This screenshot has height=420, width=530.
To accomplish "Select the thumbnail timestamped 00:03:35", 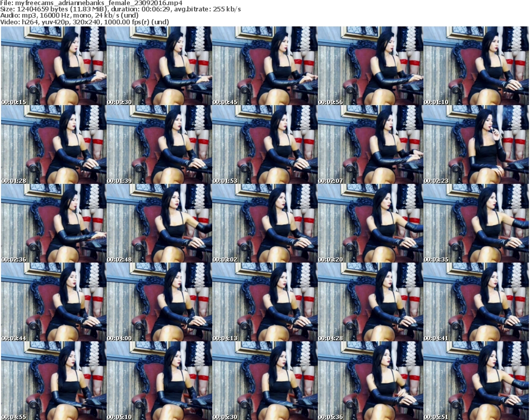I will [x=476, y=223].
